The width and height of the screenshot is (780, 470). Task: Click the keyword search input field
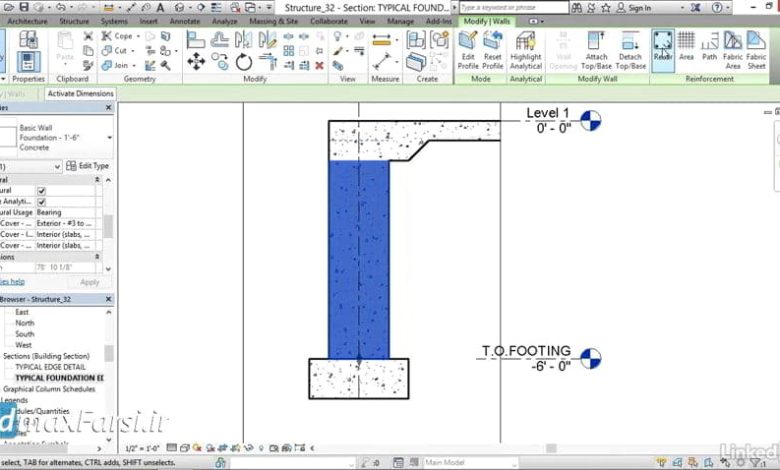(514, 8)
